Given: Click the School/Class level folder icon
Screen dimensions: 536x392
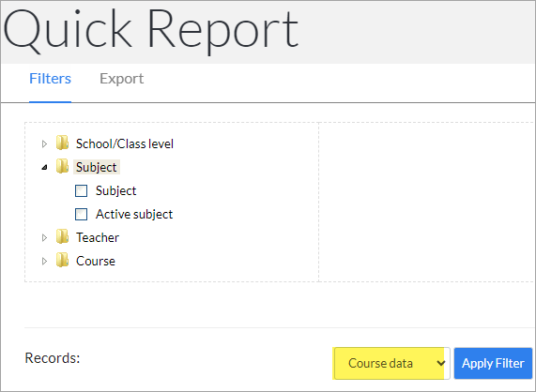Looking at the screenshot, I should pyautogui.click(x=62, y=143).
